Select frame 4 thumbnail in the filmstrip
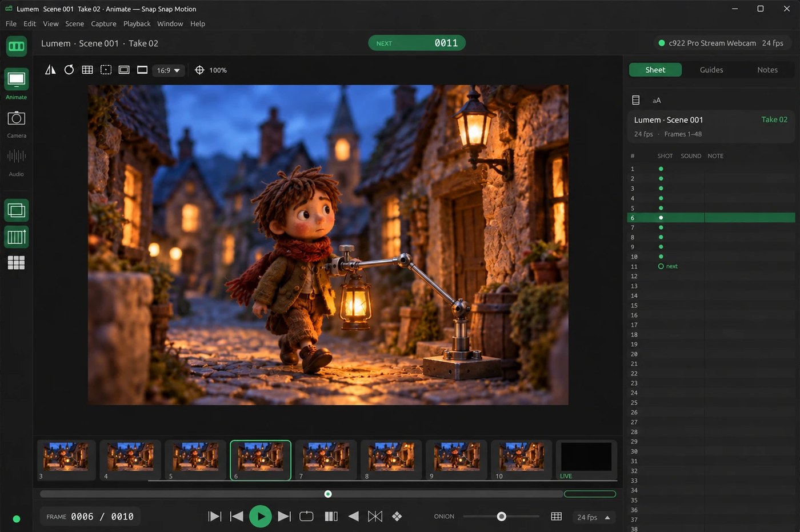 click(130, 460)
